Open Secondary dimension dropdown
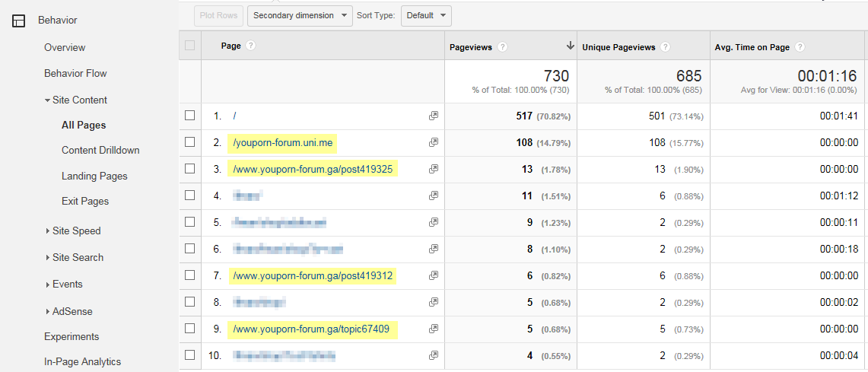The image size is (868, 372). (300, 15)
